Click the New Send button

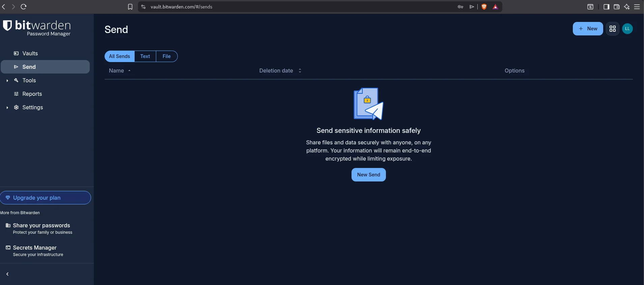pos(368,175)
